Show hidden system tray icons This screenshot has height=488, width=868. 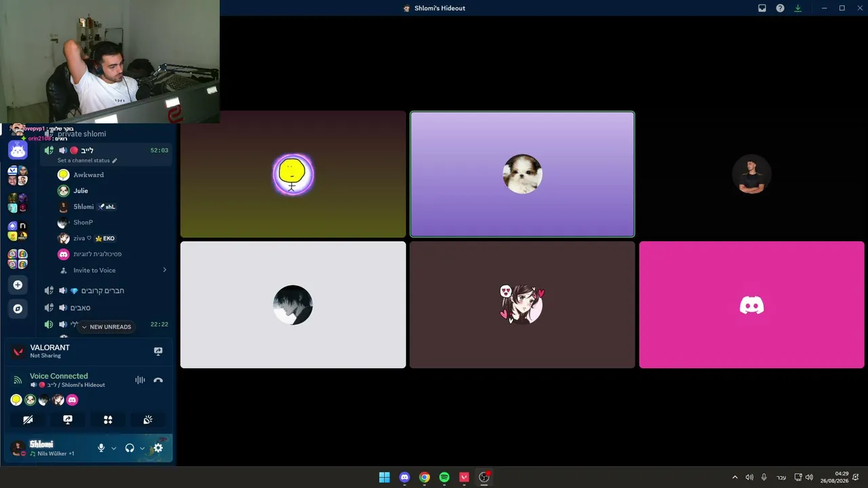click(734, 477)
